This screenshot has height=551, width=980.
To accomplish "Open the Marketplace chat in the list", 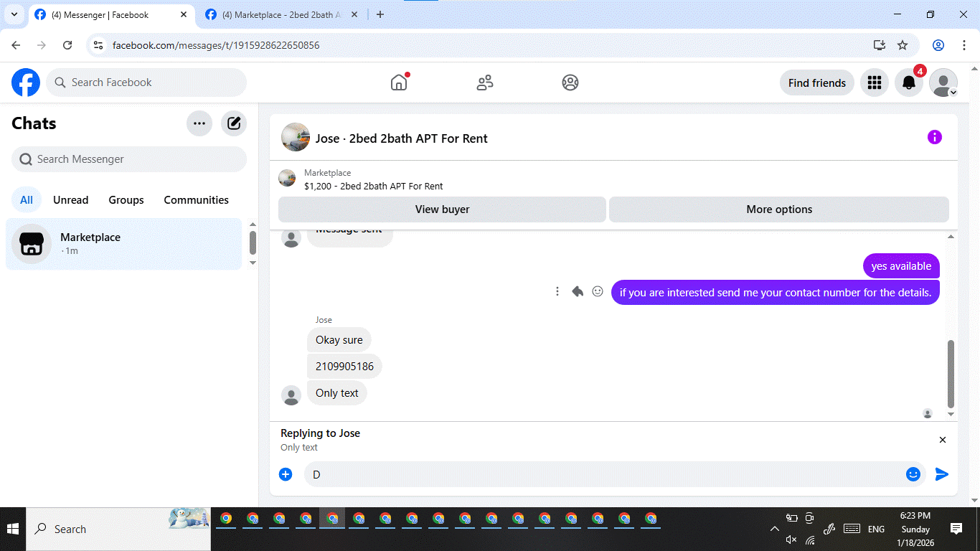I will 124,244.
